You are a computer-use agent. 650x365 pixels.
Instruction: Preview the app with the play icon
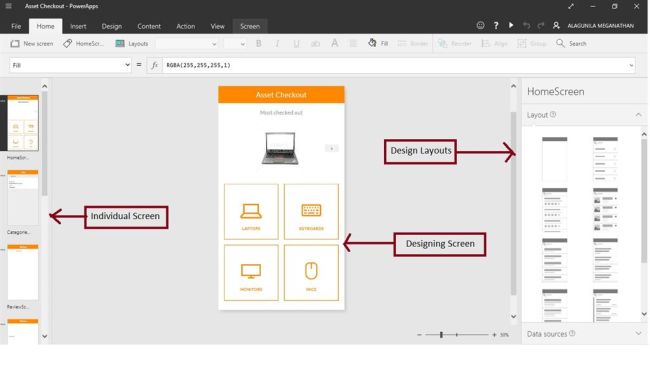click(x=511, y=25)
